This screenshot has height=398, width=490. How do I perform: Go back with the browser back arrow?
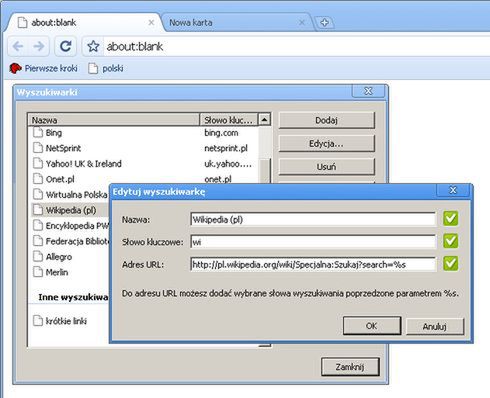click(x=18, y=46)
